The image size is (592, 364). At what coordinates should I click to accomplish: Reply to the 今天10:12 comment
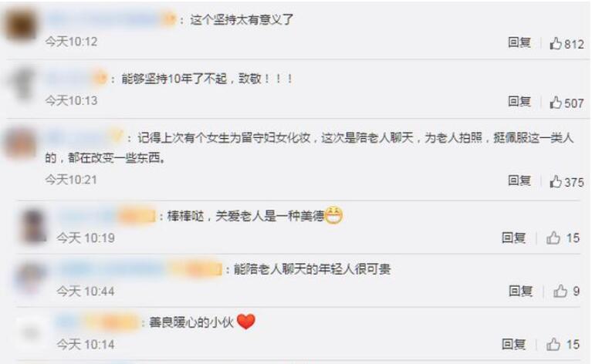pos(519,42)
